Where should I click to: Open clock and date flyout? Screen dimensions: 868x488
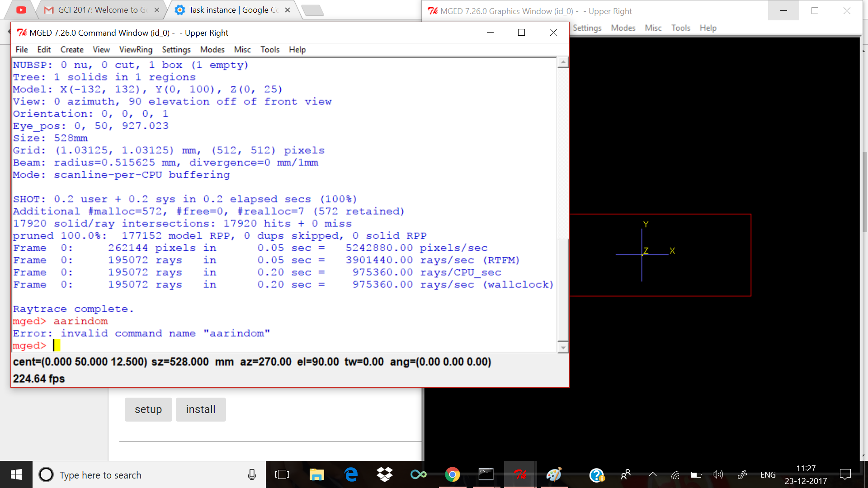click(806, 474)
